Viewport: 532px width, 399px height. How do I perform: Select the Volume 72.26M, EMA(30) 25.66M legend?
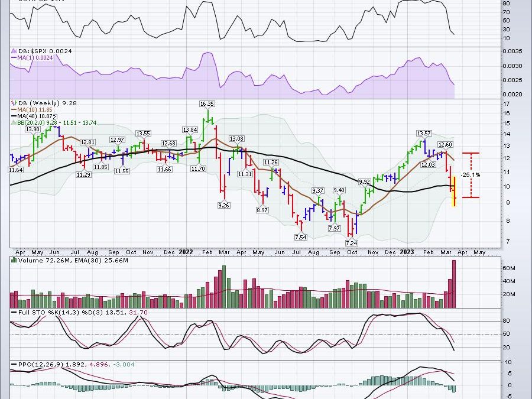pos(73,260)
